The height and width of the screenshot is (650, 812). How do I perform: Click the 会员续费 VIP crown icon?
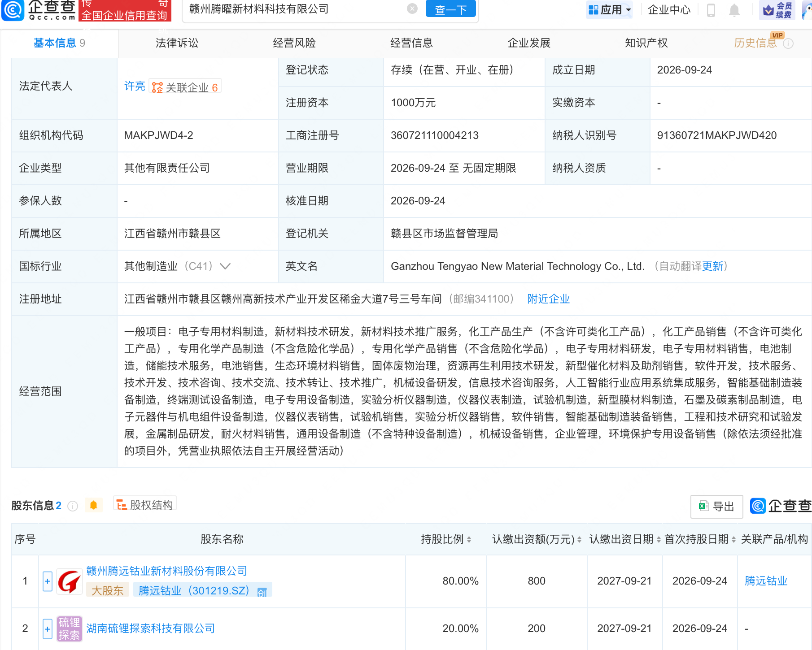click(x=777, y=10)
